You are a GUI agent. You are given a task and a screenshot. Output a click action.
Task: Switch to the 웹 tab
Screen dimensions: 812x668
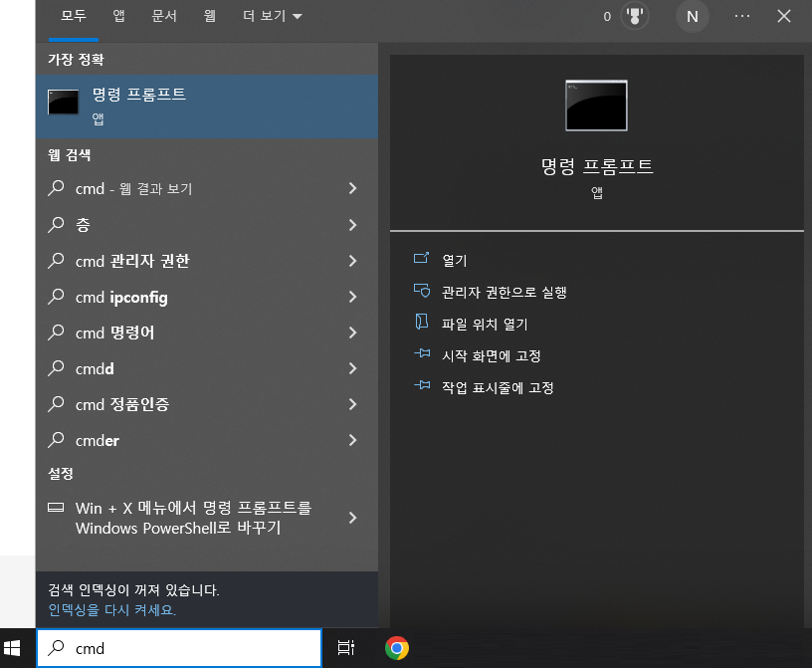pyautogui.click(x=210, y=17)
